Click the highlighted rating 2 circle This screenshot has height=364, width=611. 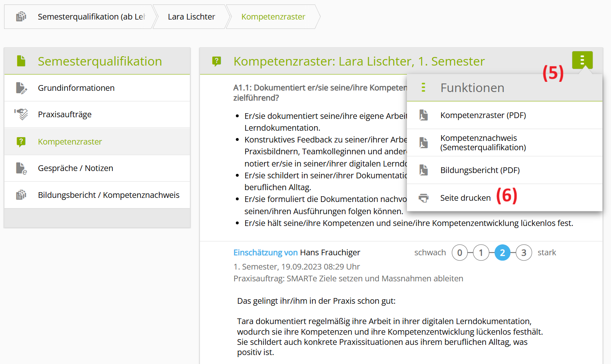click(502, 253)
